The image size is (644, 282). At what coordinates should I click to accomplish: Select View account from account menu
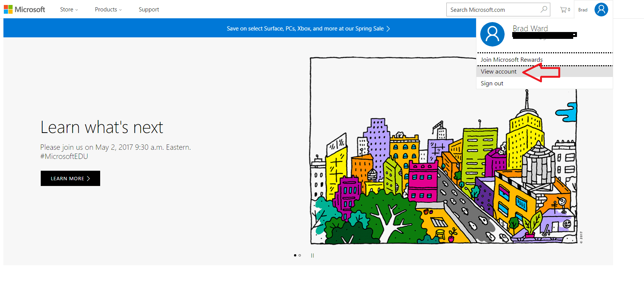499,72
